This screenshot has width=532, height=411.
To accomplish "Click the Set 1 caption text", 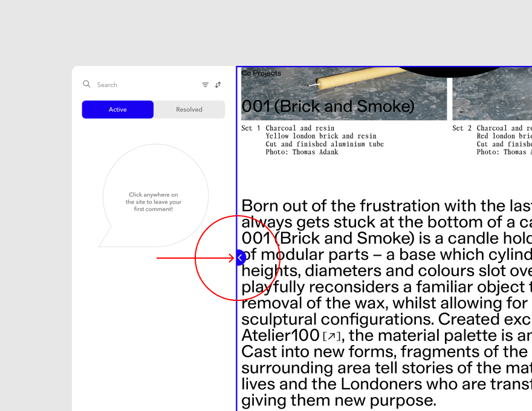I will point(251,128).
